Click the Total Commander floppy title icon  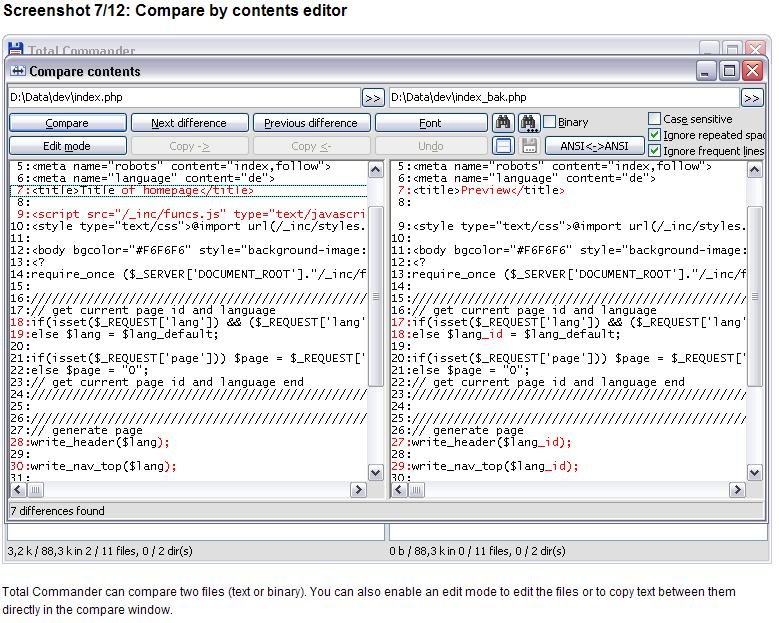[x=16, y=49]
